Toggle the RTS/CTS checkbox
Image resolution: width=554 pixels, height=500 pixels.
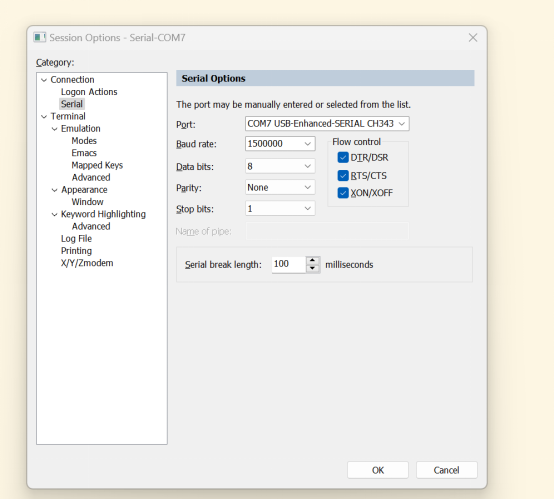[343, 175]
